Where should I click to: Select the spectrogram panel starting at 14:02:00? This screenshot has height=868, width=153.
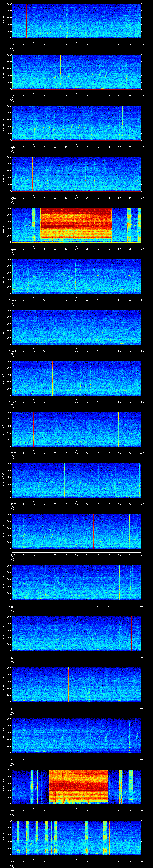(77, 72)
